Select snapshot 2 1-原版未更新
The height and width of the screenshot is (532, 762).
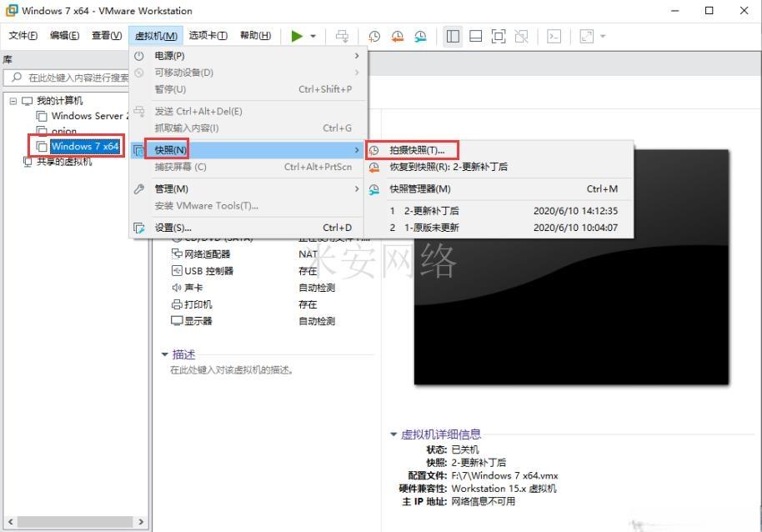[499, 228]
